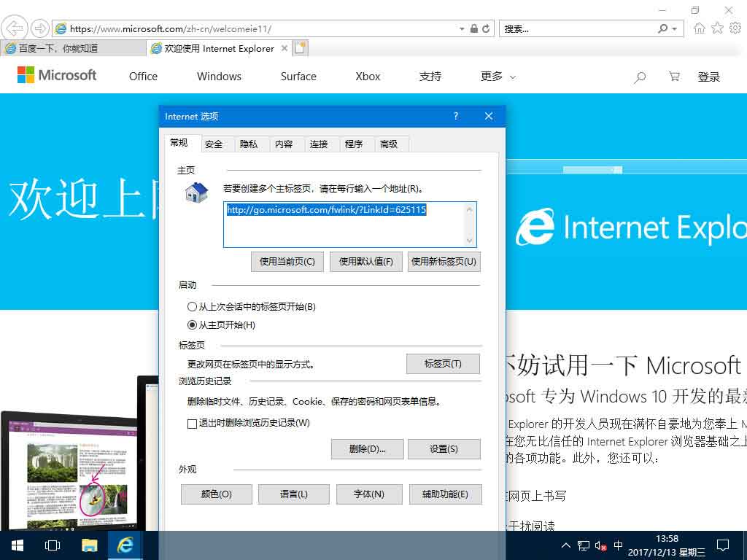Click the security lock icon in address bar

(473, 28)
